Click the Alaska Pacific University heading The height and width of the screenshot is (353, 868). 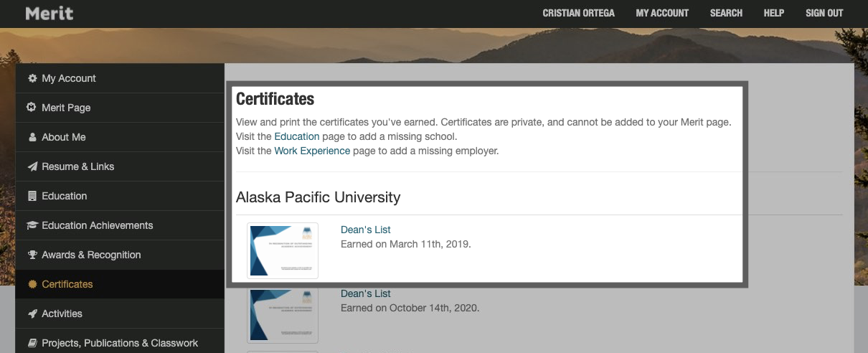[x=318, y=197]
